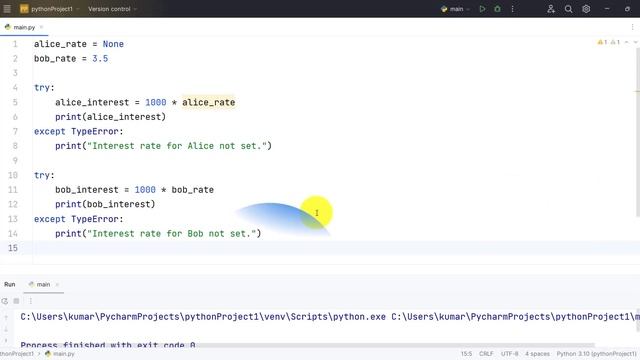Open the pythonProject1 project dropdown
Image resolution: width=640 pixels, height=360 pixels.
(x=49, y=9)
